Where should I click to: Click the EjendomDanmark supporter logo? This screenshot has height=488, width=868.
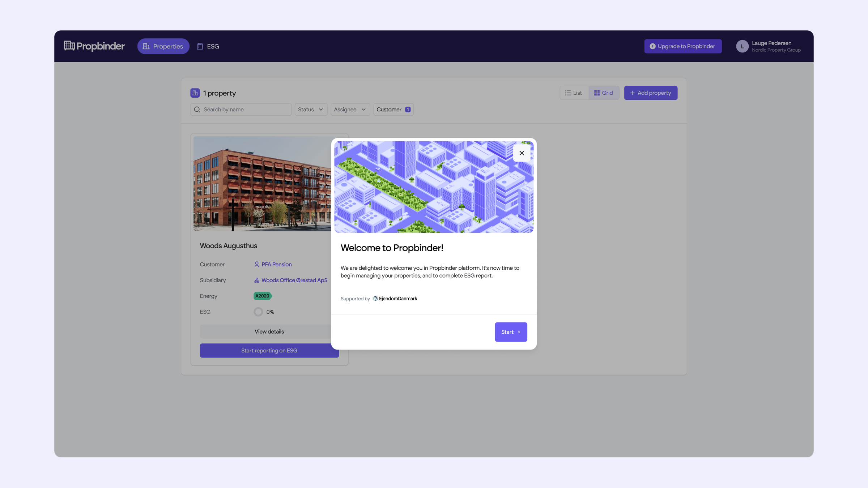pos(395,299)
